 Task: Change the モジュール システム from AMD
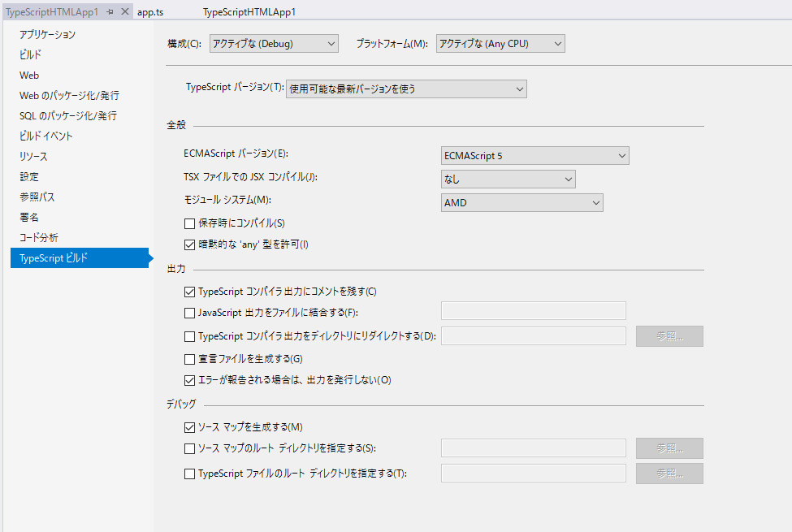[x=522, y=202]
